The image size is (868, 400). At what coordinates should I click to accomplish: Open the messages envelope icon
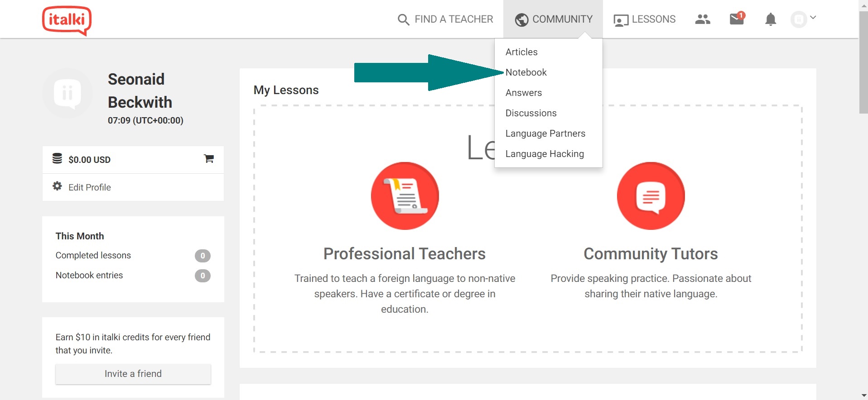(737, 19)
